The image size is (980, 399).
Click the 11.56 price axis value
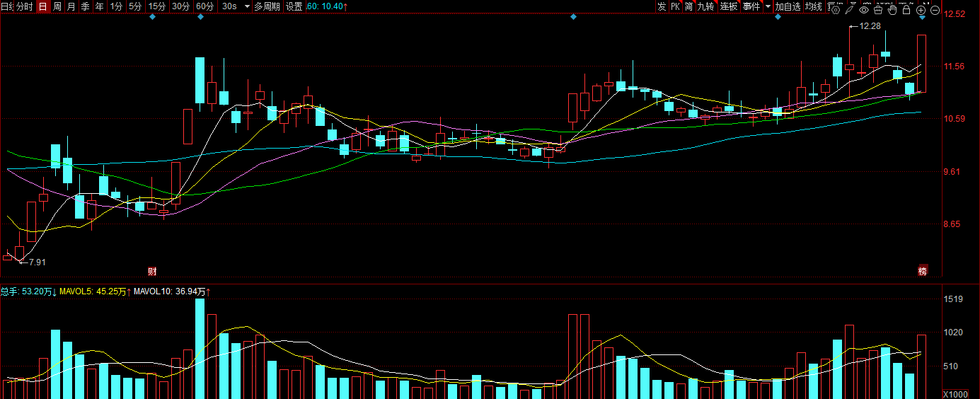955,66
